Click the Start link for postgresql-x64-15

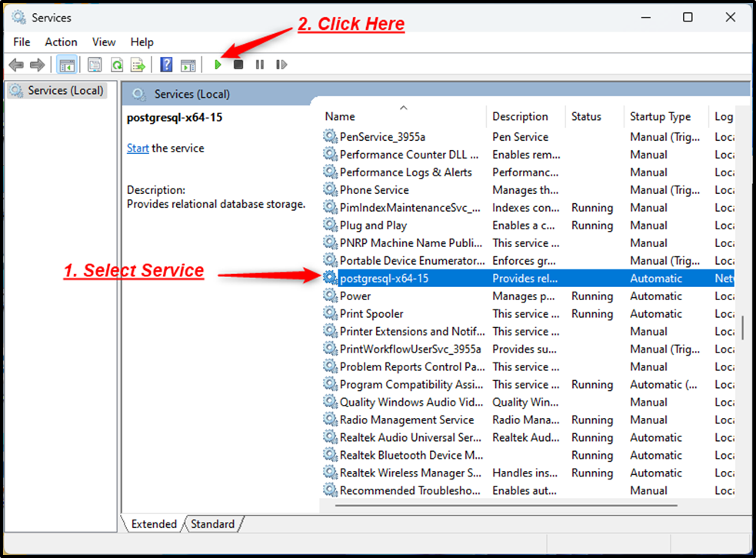coord(137,148)
